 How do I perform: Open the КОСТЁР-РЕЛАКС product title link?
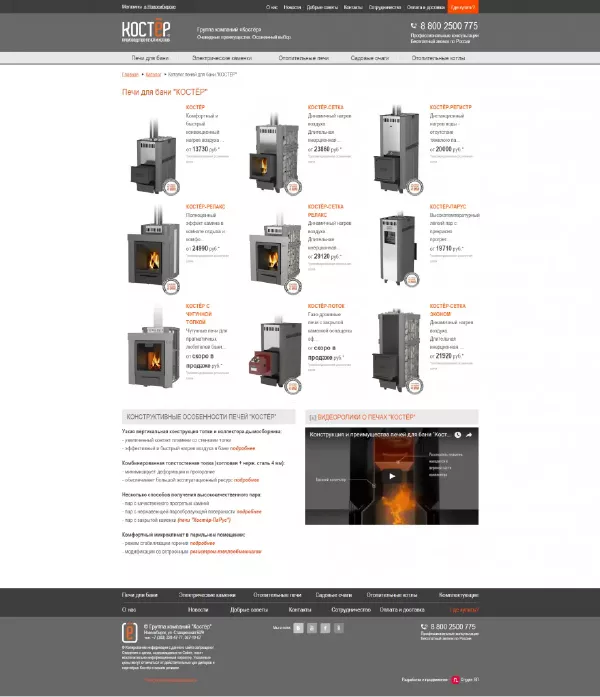click(205, 207)
